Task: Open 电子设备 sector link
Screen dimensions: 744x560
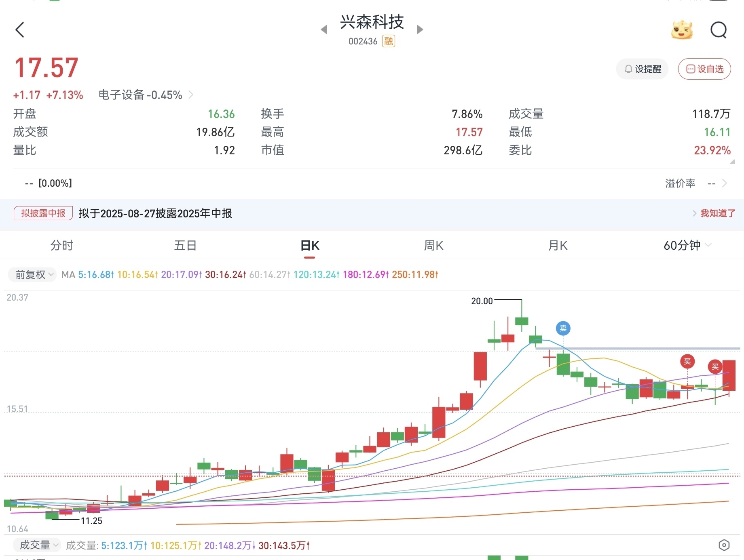Action: pos(146,95)
